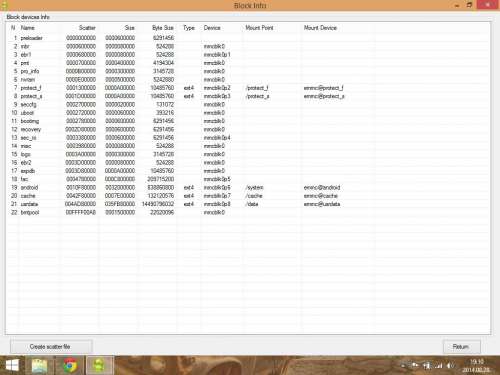
Task: Click the Type column header
Action: point(189,28)
